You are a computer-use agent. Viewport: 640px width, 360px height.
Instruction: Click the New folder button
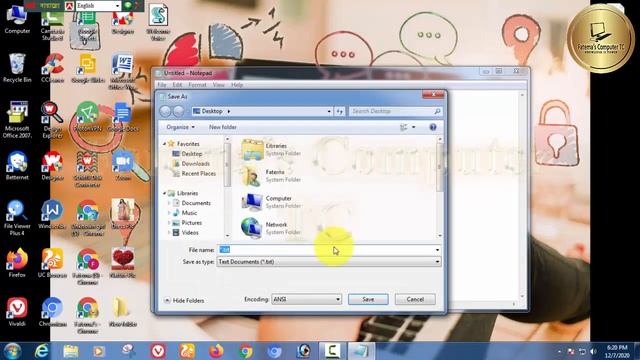(x=222, y=127)
